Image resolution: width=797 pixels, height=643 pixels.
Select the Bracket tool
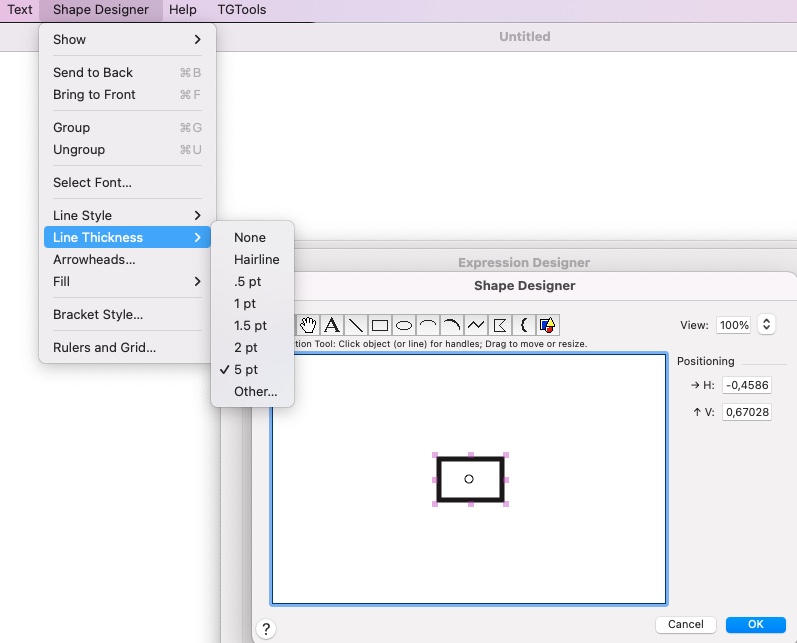click(x=523, y=325)
